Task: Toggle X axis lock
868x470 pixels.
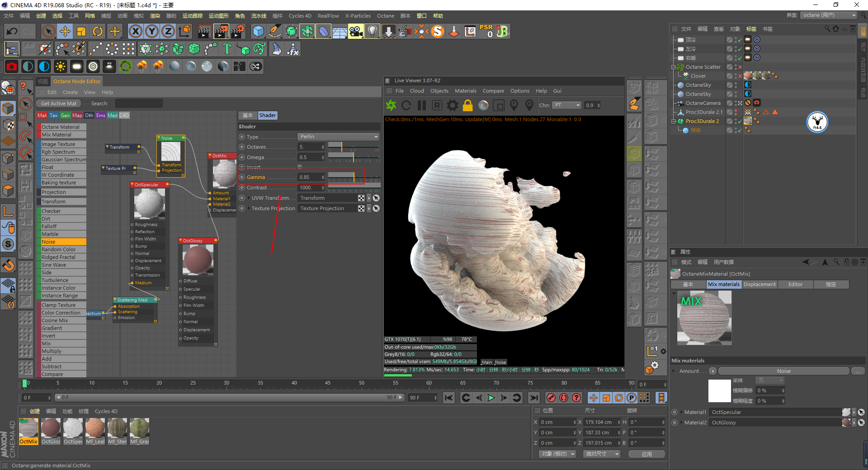Action: (x=135, y=31)
